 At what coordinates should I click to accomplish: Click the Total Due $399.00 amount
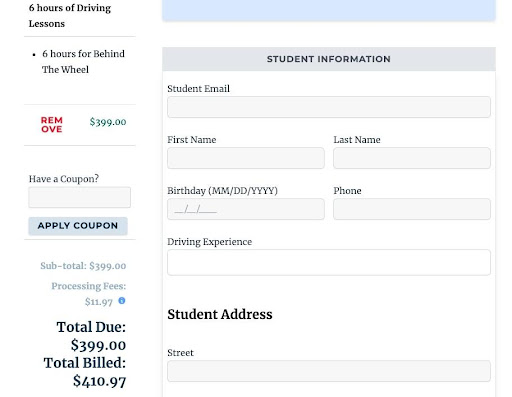(x=98, y=345)
